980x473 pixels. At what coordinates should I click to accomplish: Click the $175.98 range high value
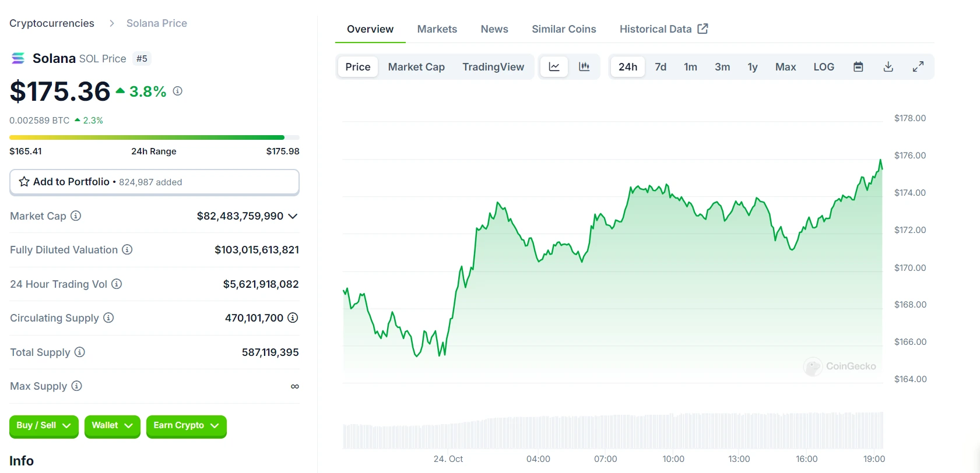click(x=283, y=151)
